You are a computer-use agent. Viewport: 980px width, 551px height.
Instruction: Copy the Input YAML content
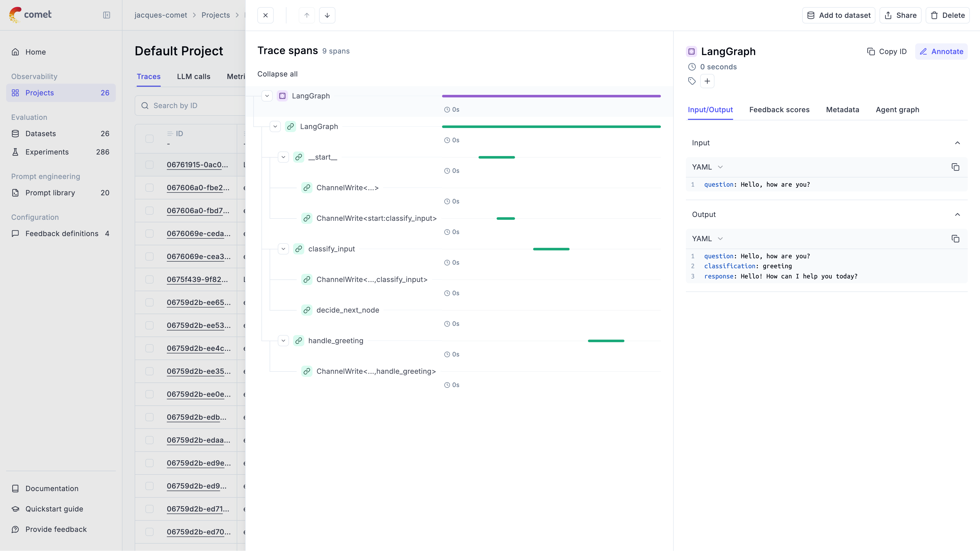(955, 167)
